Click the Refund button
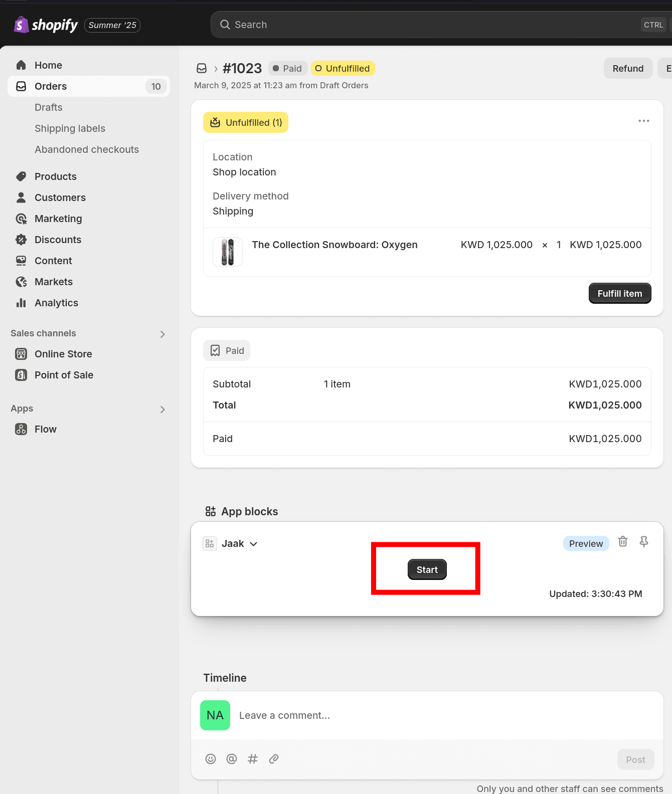The image size is (672, 794). tap(628, 68)
